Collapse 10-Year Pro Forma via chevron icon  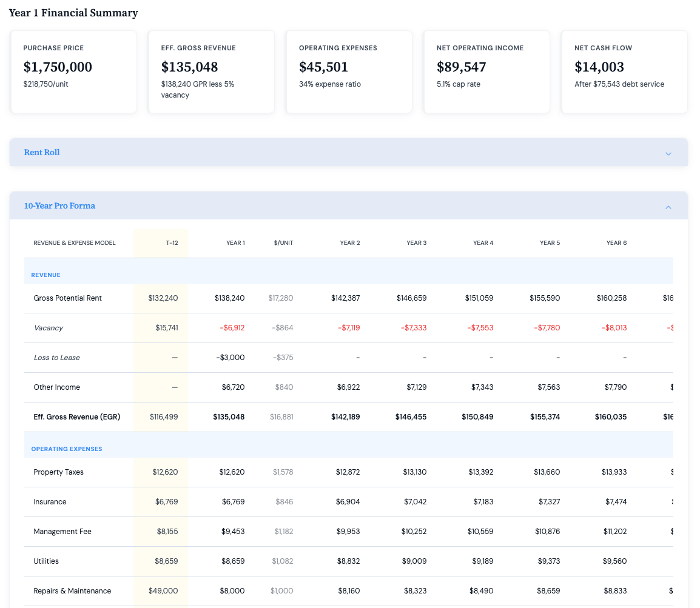tap(668, 207)
